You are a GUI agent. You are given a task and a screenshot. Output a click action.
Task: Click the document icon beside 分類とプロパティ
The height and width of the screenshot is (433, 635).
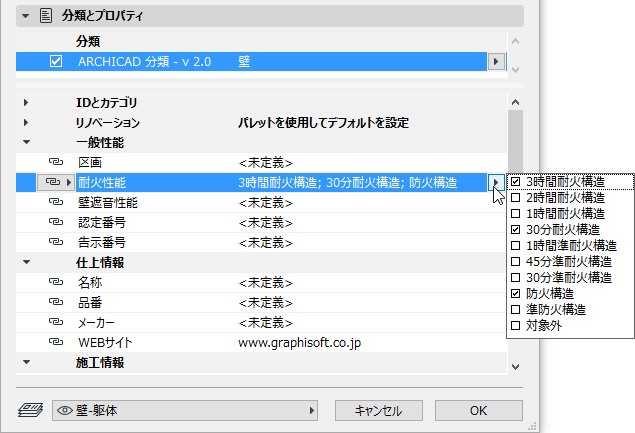coord(46,16)
